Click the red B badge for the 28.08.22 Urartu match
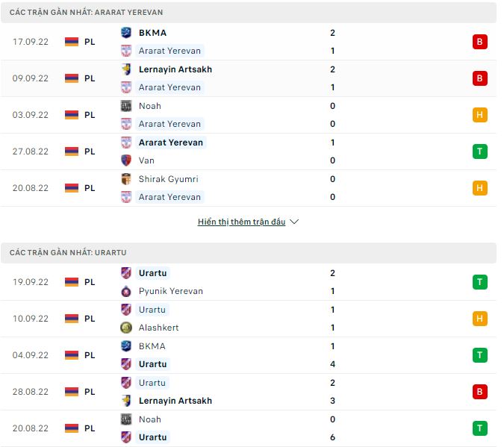The image size is (504, 447). coord(479,392)
